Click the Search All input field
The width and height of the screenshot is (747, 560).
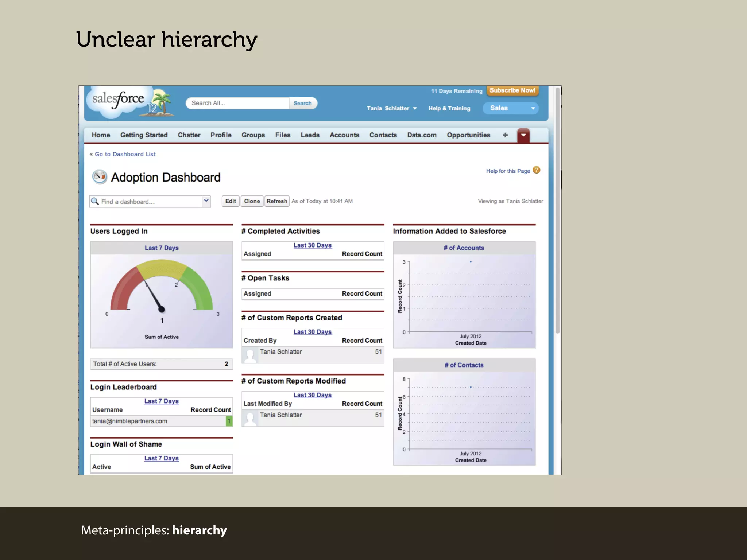point(238,103)
